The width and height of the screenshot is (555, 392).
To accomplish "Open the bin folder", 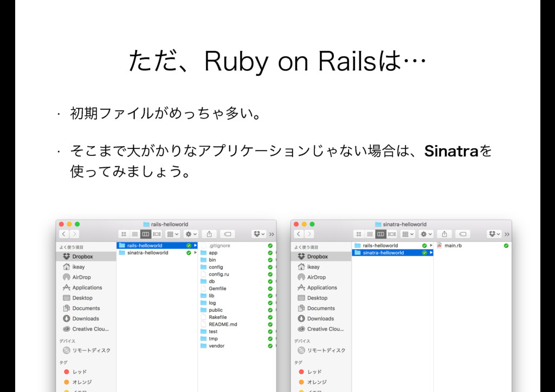I will coord(236,260).
